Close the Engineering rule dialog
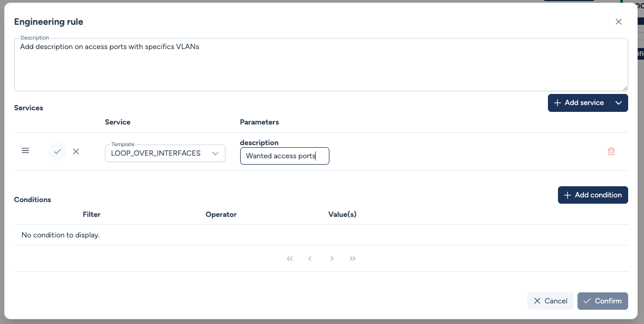 click(x=619, y=22)
